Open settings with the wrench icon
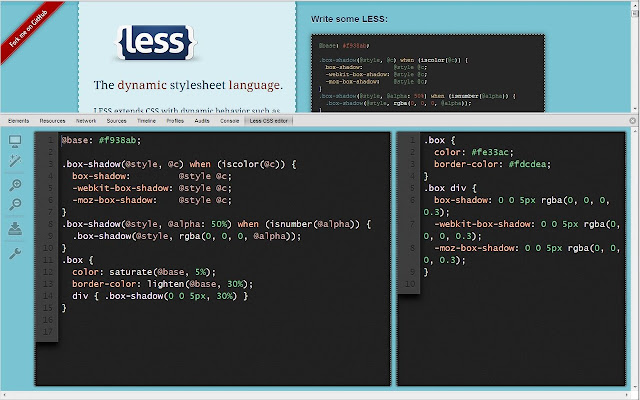The width and height of the screenshot is (640, 400). click(x=15, y=253)
